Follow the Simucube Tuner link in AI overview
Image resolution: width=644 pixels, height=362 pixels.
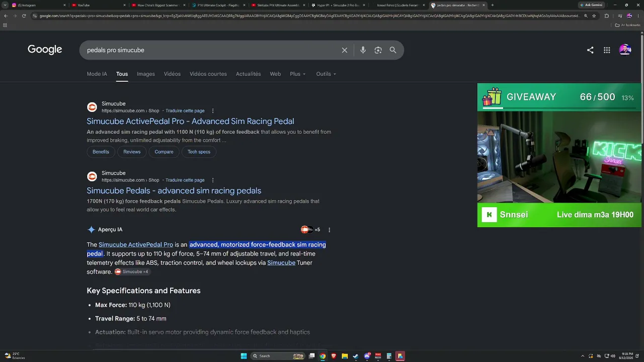(281, 263)
